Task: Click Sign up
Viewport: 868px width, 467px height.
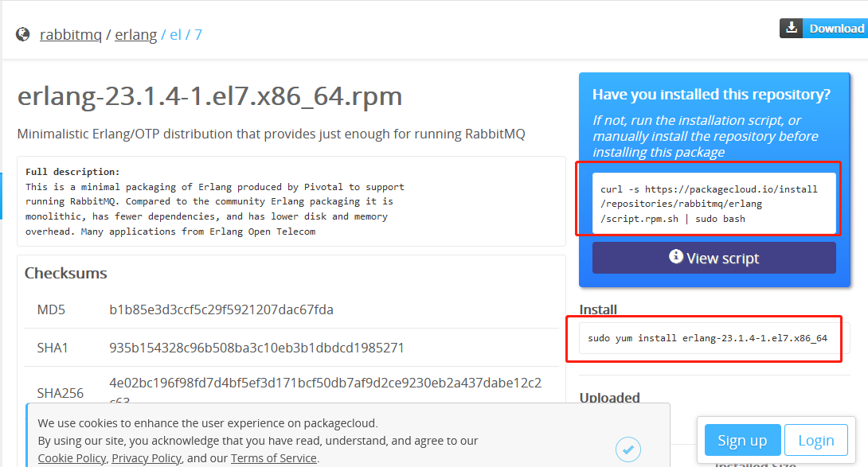Action: click(742, 439)
